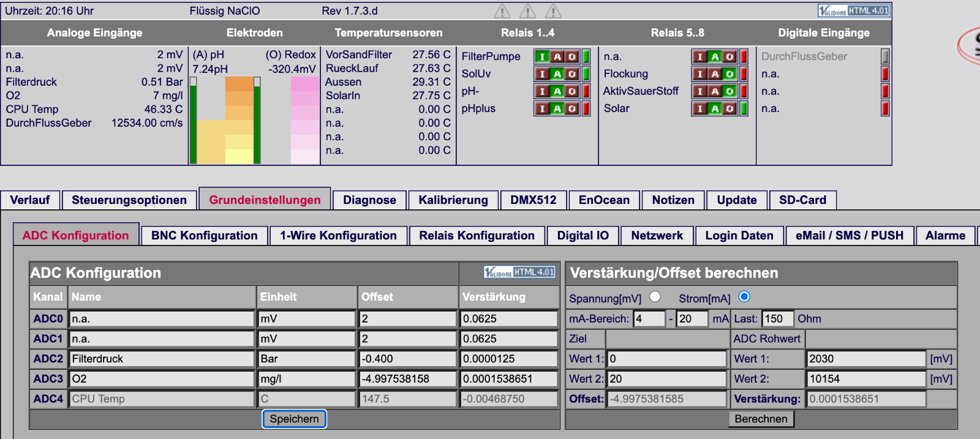Select the Spannung[mV] radio button
The image size is (980, 439).
655,296
